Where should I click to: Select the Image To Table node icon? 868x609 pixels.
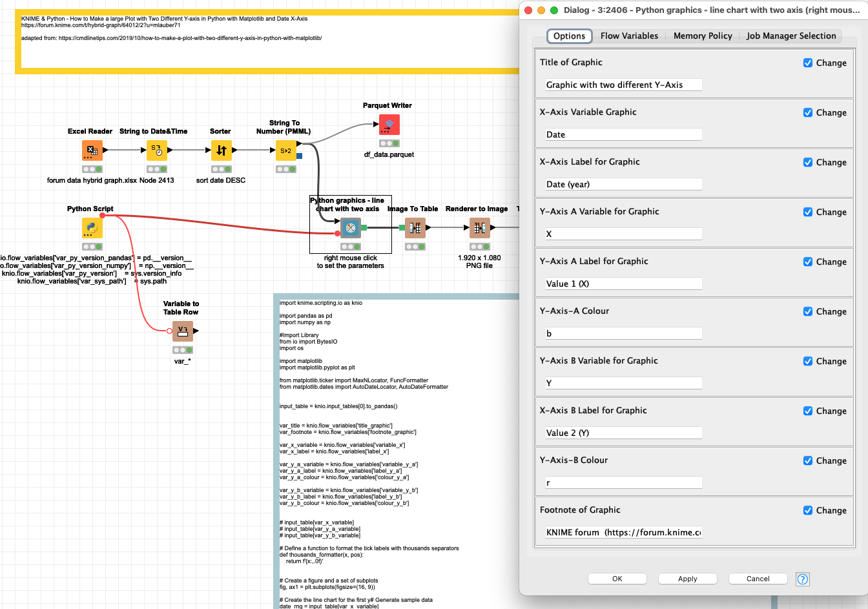coord(415,228)
